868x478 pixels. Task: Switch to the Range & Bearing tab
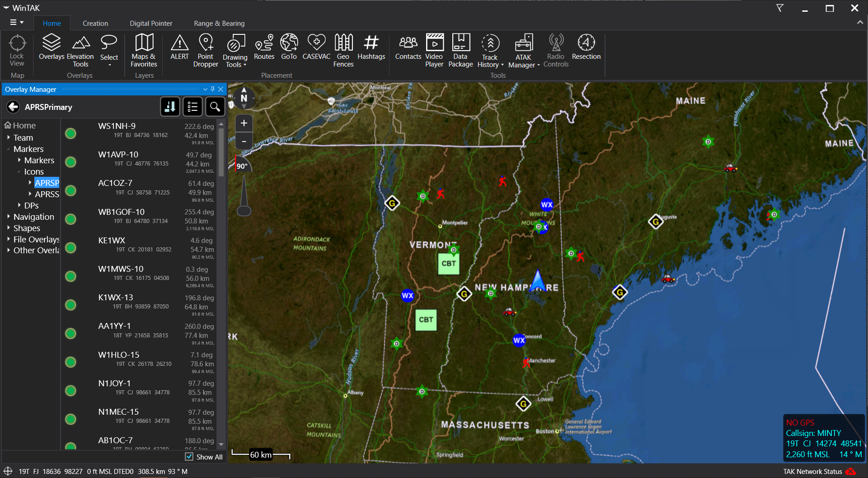click(x=219, y=23)
